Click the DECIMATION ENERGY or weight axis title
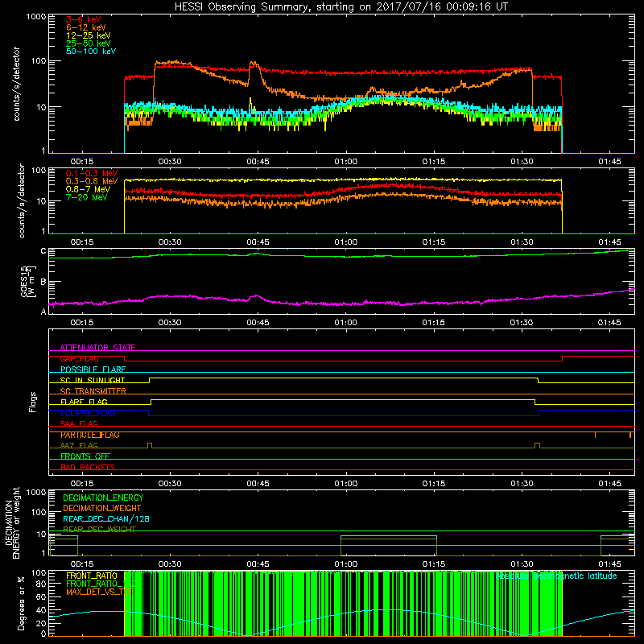This screenshot has width=644, height=644. click(12, 522)
